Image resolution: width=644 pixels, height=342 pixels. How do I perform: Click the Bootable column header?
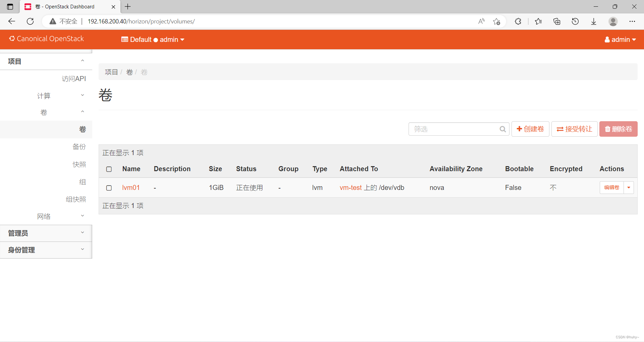tap(519, 169)
